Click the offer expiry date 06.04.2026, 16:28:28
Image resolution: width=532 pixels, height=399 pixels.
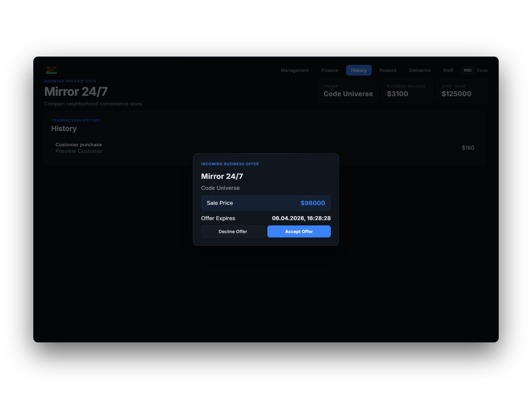[x=301, y=218]
